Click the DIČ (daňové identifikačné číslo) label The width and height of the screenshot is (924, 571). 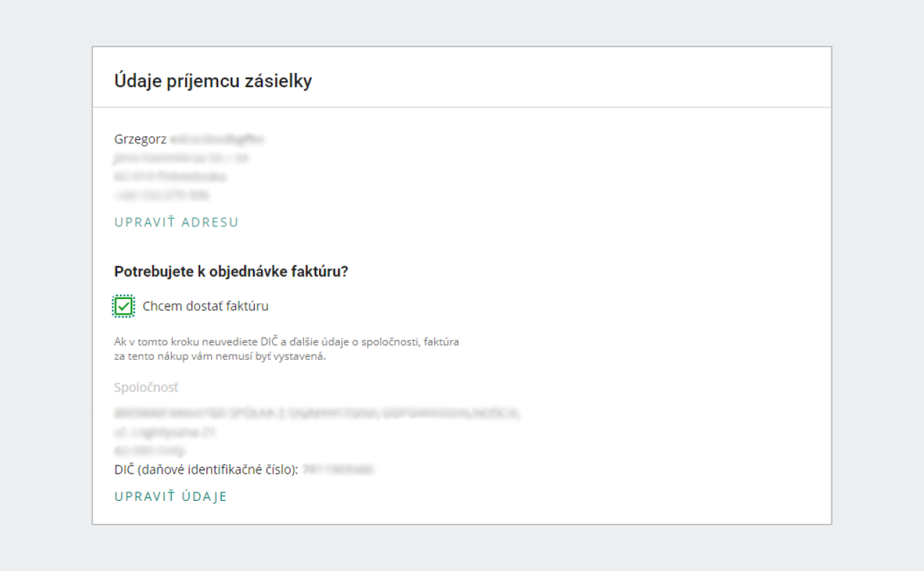pos(206,469)
